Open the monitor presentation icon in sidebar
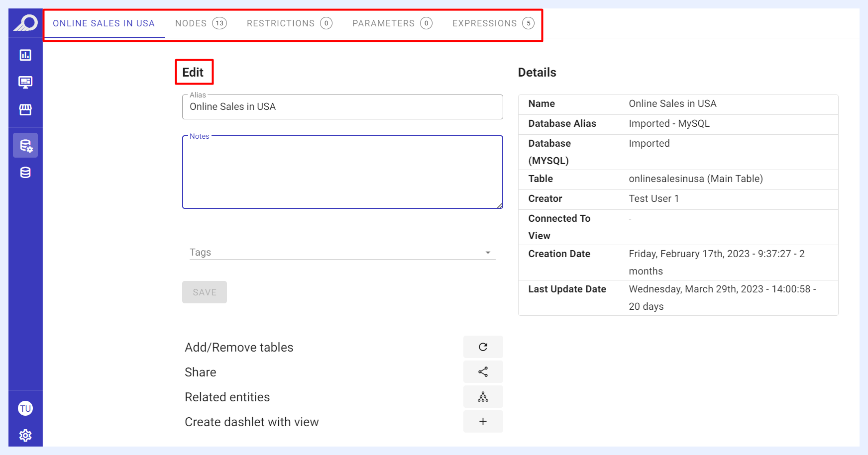The height and width of the screenshot is (455, 868). click(25, 82)
